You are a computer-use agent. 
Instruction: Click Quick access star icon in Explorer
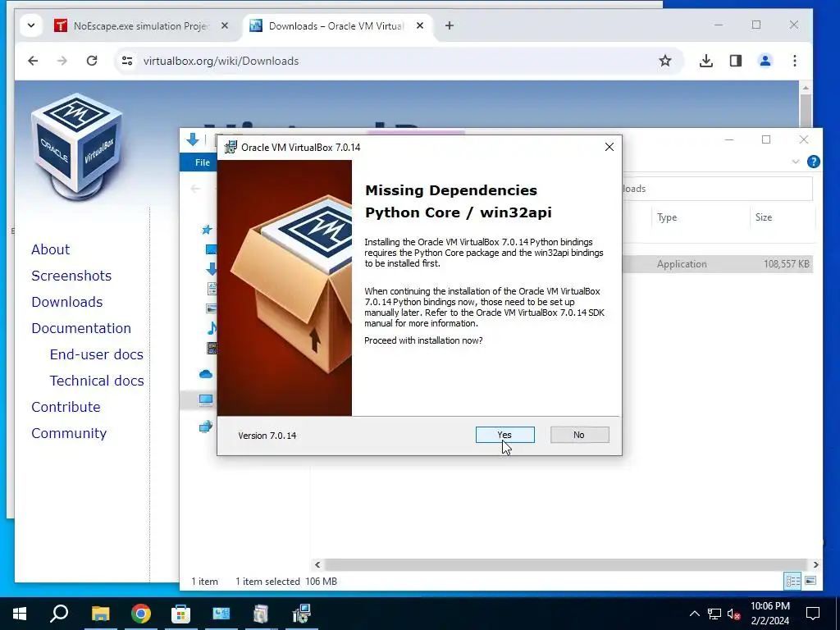click(x=207, y=230)
